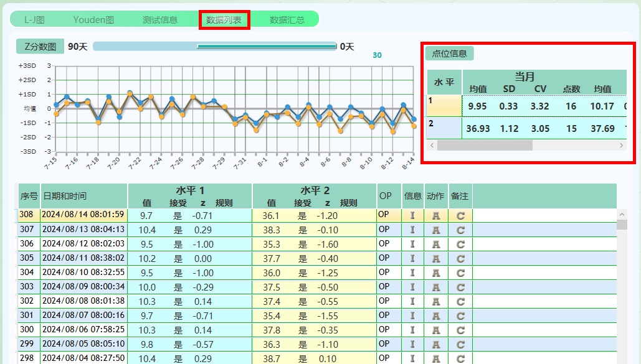Click the data list scroll-up arrow
641x364 pixels.
622,214
